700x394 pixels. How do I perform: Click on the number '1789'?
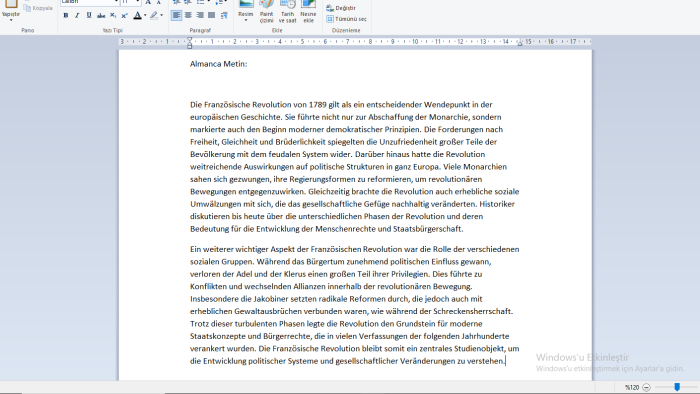pos(317,105)
